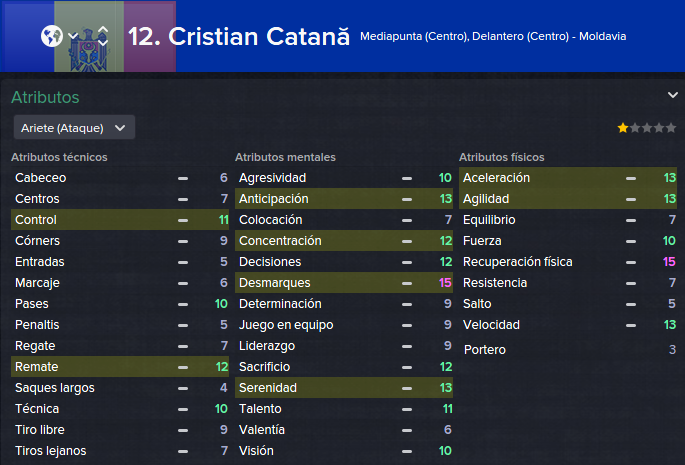Open the Ariete (Ataque) role dropdown

74,128
